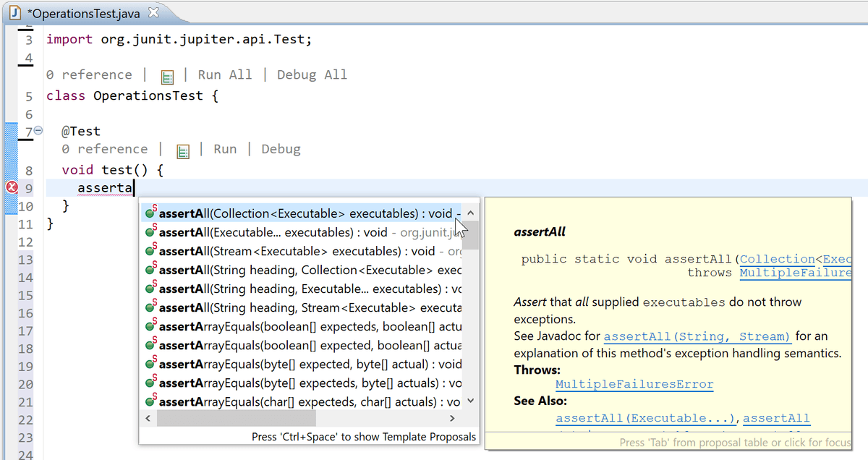Select assertAll(String heading, Collection<Executable>) proposal
Screen dimensions: 868x460
pos(302,270)
